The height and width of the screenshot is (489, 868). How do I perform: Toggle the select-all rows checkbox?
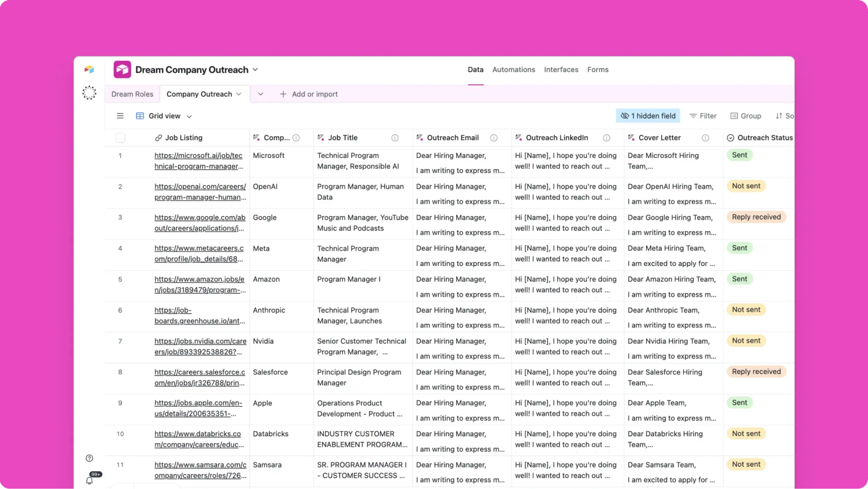(120, 138)
